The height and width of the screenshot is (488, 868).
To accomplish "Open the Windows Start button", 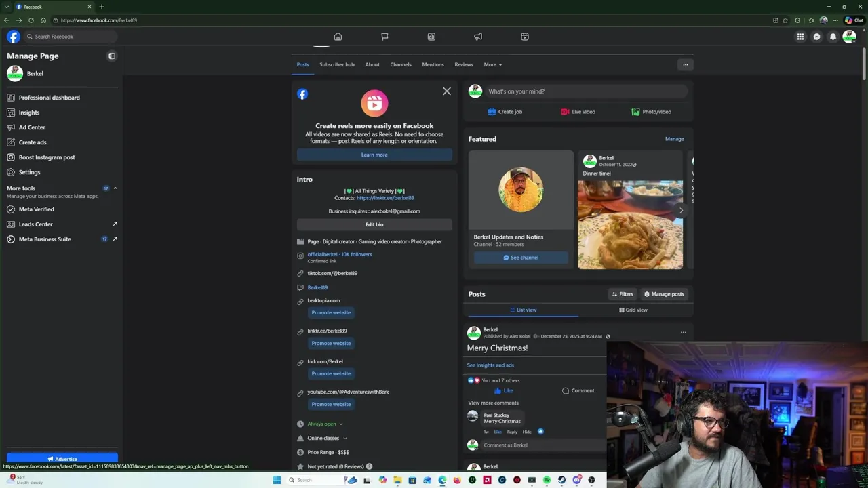I will (x=277, y=480).
